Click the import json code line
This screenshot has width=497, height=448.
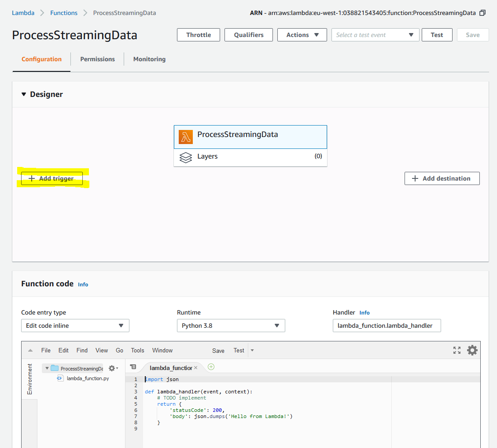pyautogui.click(x=162, y=379)
